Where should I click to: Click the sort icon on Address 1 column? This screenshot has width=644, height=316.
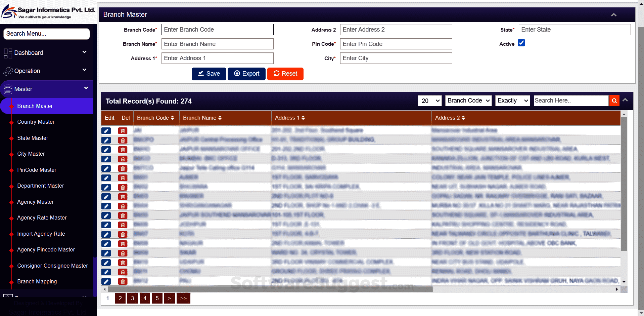point(303,118)
